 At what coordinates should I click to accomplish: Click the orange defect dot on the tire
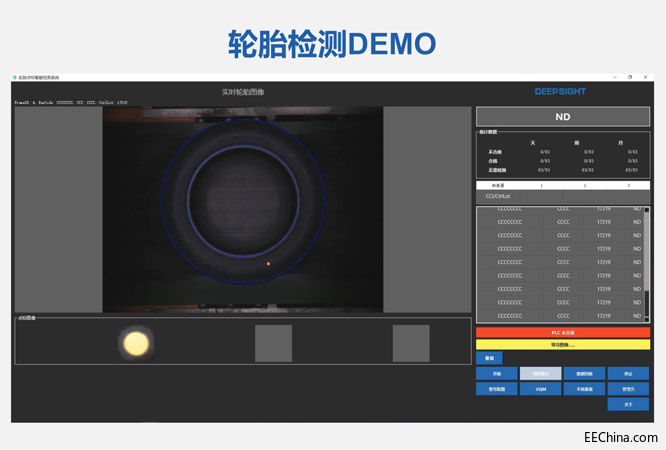(268, 264)
